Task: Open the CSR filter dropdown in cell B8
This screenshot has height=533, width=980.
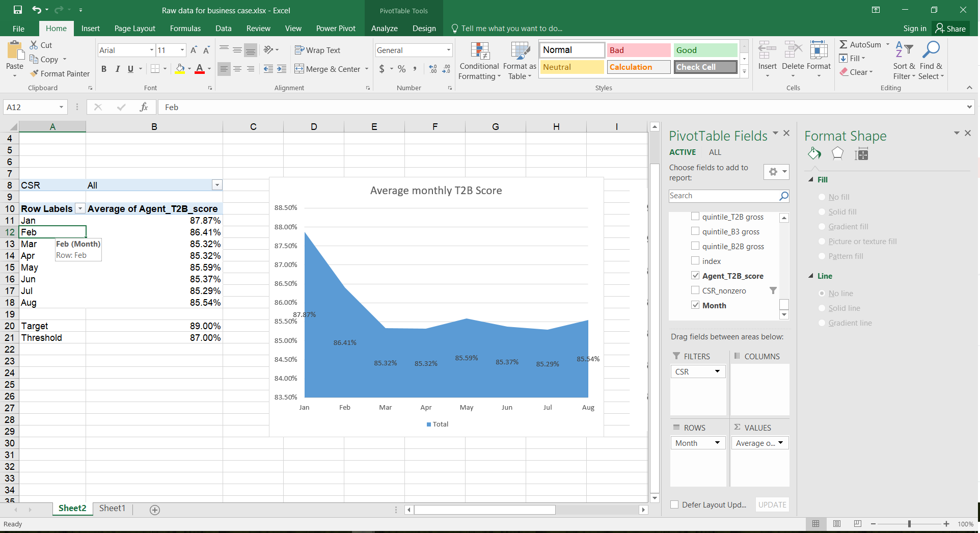Action: [x=217, y=185]
